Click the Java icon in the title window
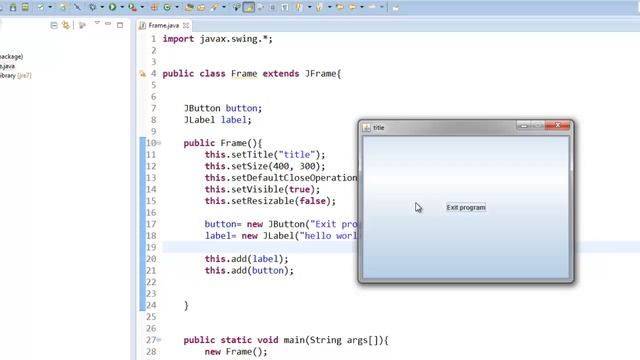Image resolution: width=640 pixels, height=360 pixels. (367, 128)
